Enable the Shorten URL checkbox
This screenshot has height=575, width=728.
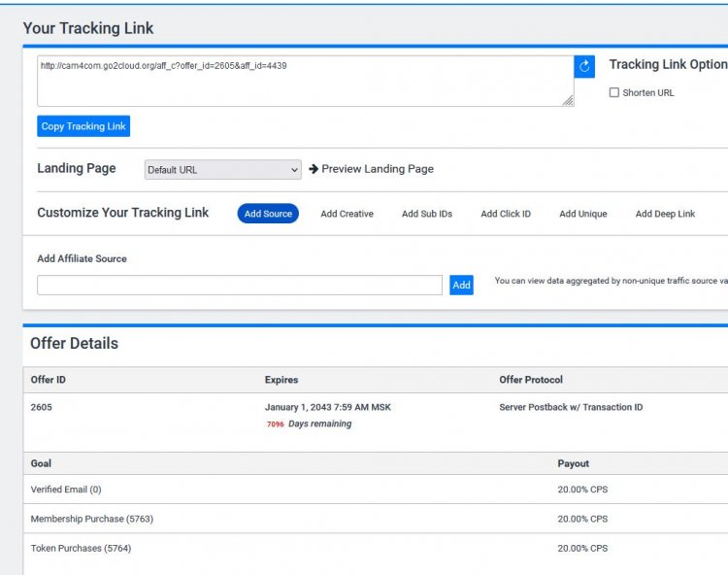[x=613, y=92]
